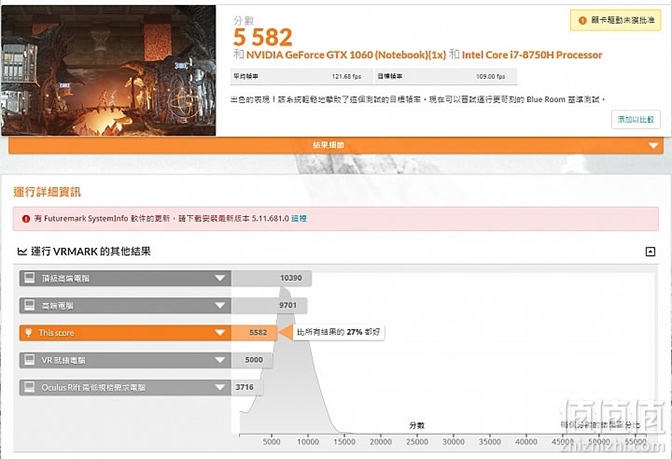The width and height of the screenshot is (672, 459).
Task: Collapse the VRMARK other results panel
Action: (x=650, y=252)
